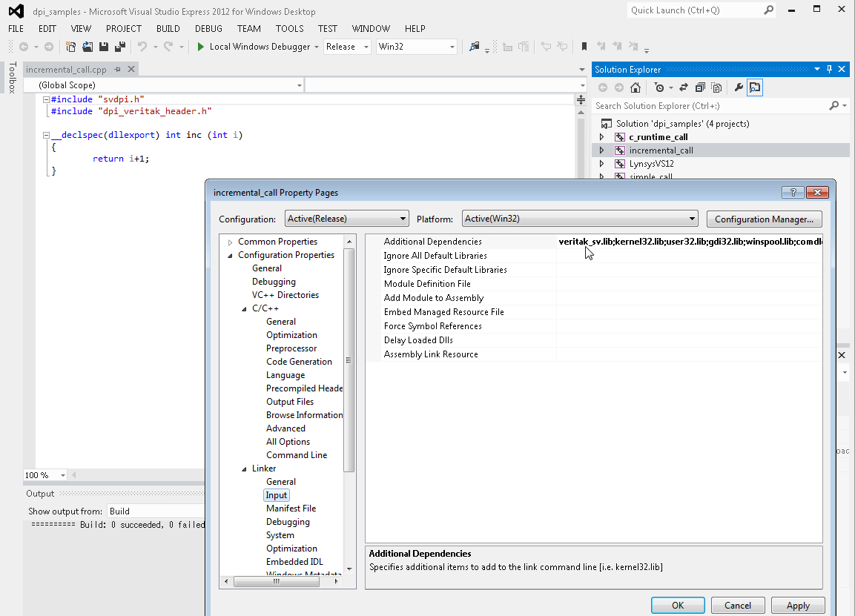855x616 pixels.
Task: Collapse the C/C++ tree node
Action: pyautogui.click(x=244, y=309)
